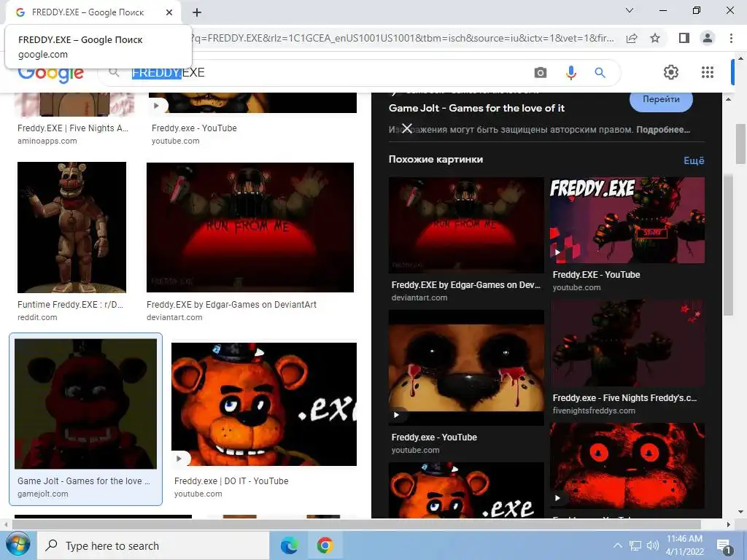This screenshot has height=560, width=747.
Task: Close the image preview panel with X
Action: tap(407, 128)
